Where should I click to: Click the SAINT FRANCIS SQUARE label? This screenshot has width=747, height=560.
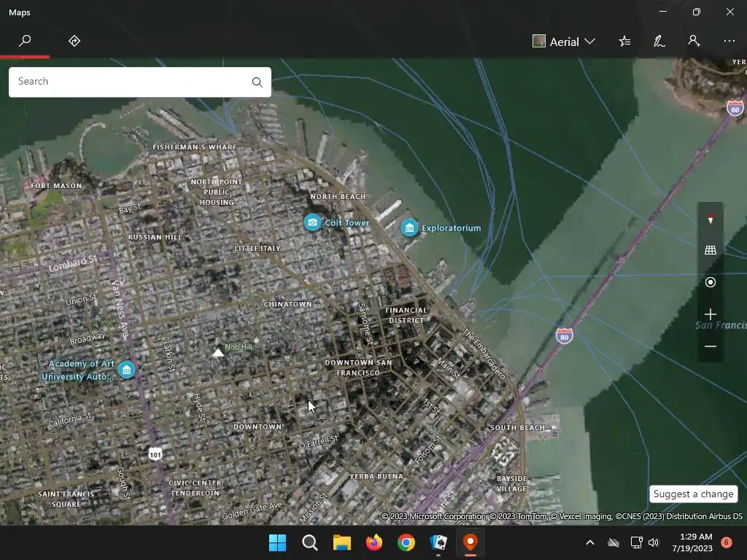(66, 499)
